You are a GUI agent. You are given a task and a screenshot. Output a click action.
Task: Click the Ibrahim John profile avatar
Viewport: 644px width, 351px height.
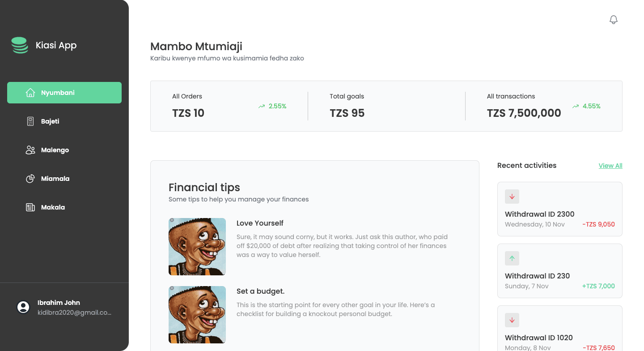pyautogui.click(x=23, y=307)
